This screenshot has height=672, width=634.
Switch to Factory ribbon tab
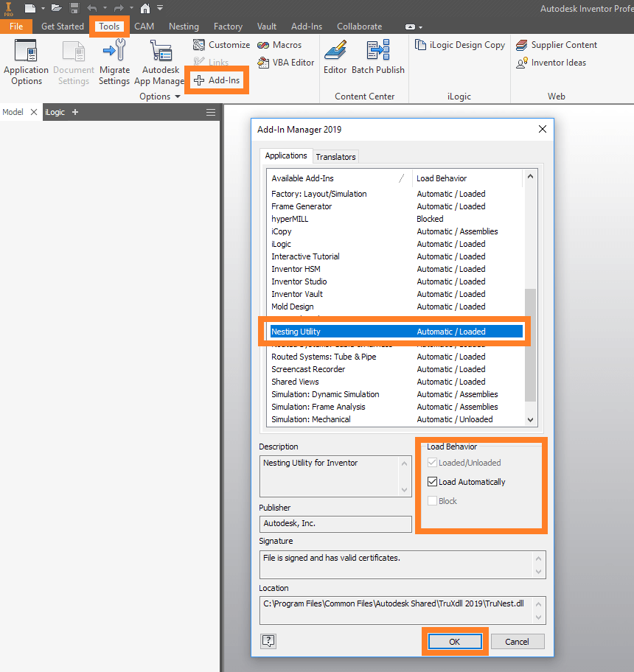228,26
